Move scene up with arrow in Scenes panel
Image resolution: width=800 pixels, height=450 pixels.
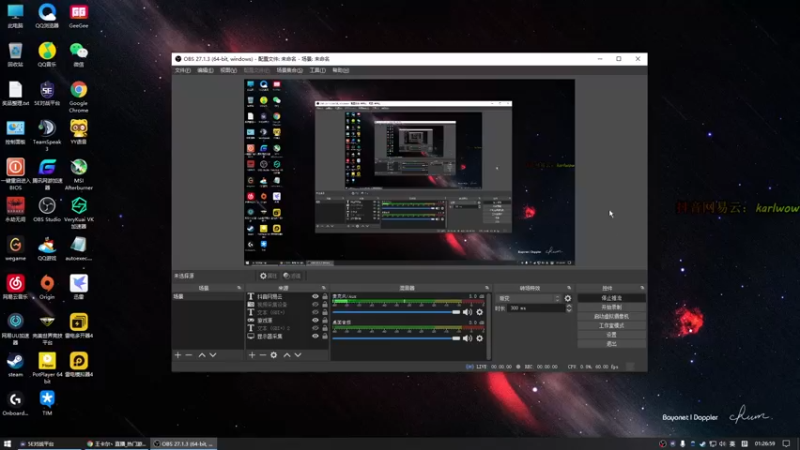[x=202, y=355]
